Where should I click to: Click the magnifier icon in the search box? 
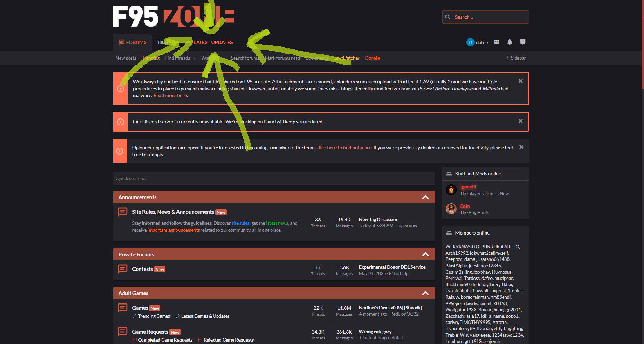[x=448, y=17]
